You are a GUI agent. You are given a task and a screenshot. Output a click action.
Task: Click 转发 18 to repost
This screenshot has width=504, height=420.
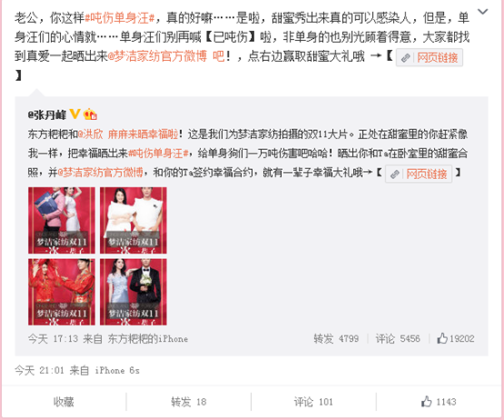(188, 402)
